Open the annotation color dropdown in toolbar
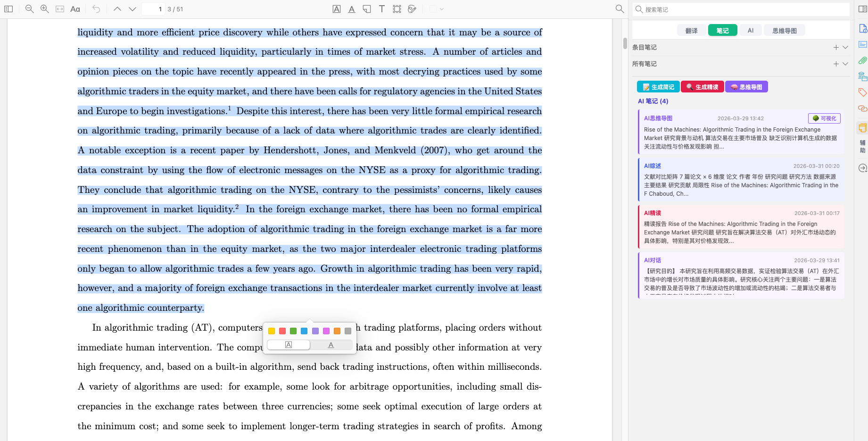 click(442, 9)
